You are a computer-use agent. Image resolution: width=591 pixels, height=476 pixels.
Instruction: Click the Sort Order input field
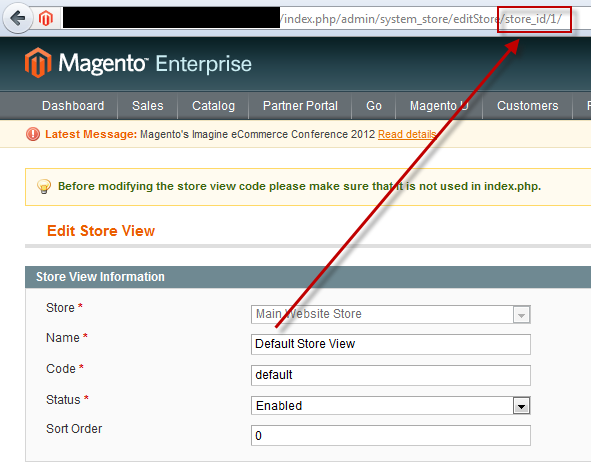391,436
